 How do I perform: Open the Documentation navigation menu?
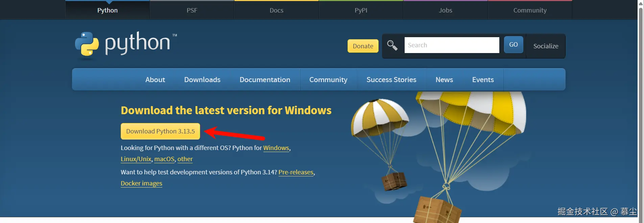tap(265, 80)
